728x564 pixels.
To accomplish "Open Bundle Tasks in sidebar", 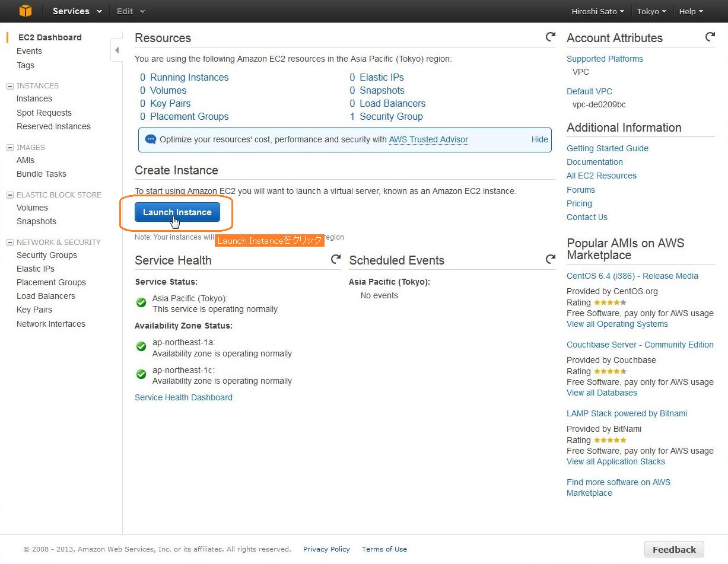I will [42, 174].
